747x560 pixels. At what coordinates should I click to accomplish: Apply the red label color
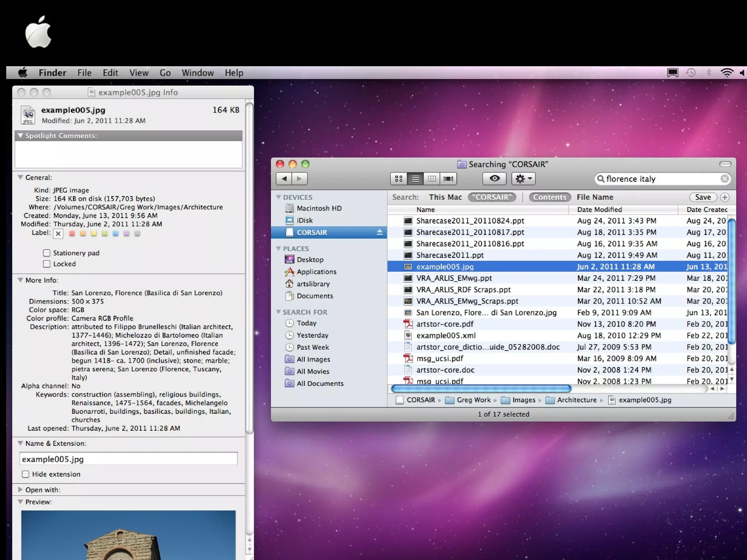(x=72, y=233)
